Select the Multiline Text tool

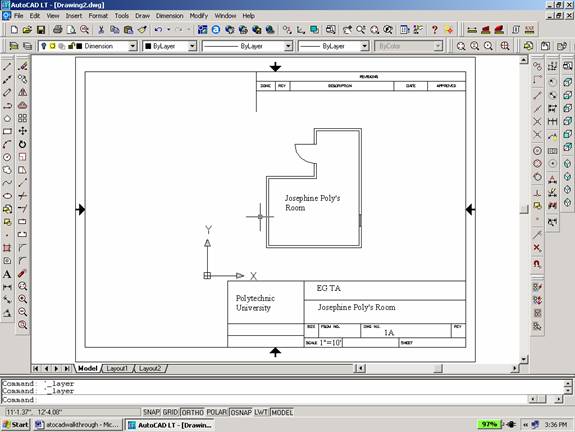[7, 274]
